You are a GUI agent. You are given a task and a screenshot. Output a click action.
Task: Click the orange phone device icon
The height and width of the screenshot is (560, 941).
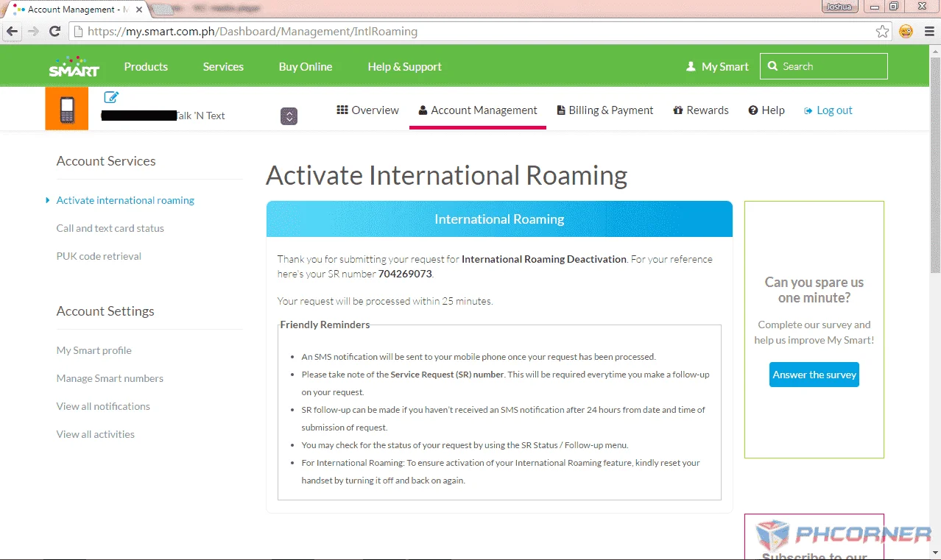pos(67,109)
